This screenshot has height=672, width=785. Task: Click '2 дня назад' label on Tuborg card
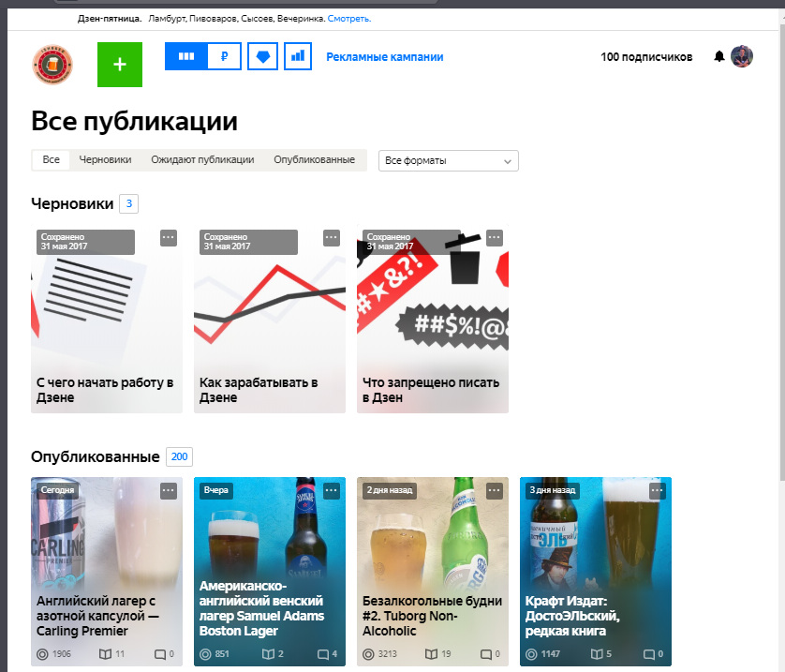pos(390,490)
